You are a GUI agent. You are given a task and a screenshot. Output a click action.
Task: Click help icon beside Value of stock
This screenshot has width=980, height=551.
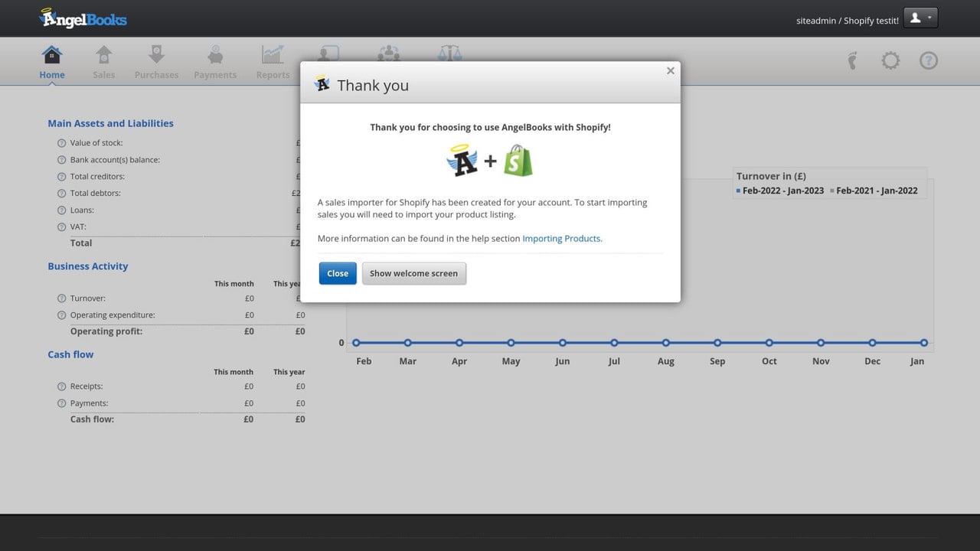click(62, 143)
